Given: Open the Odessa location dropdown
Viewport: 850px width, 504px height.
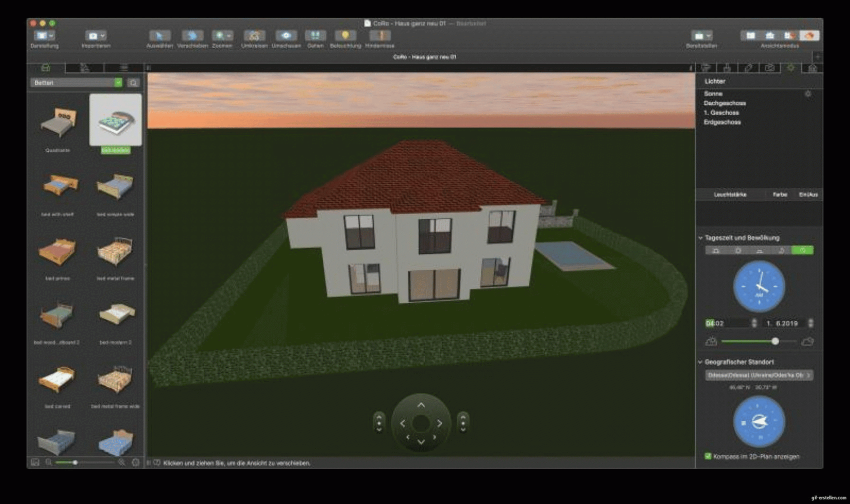Looking at the screenshot, I should point(758,375).
